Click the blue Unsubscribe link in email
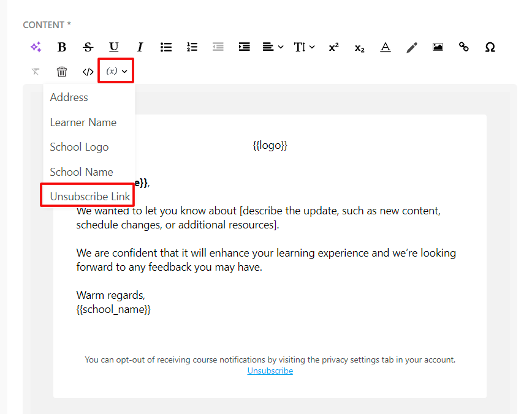The image size is (532, 414). pyautogui.click(x=270, y=371)
